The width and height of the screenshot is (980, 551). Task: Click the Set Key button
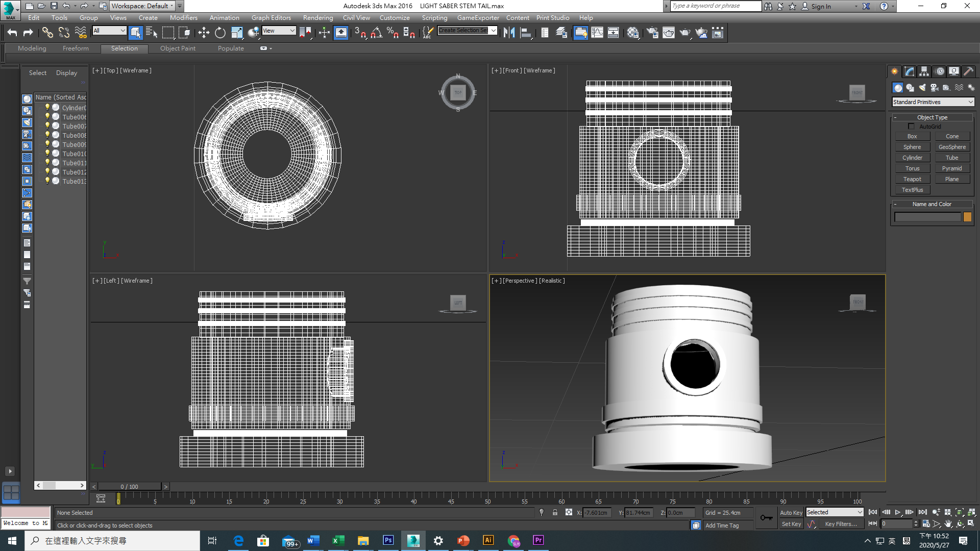point(791,524)
